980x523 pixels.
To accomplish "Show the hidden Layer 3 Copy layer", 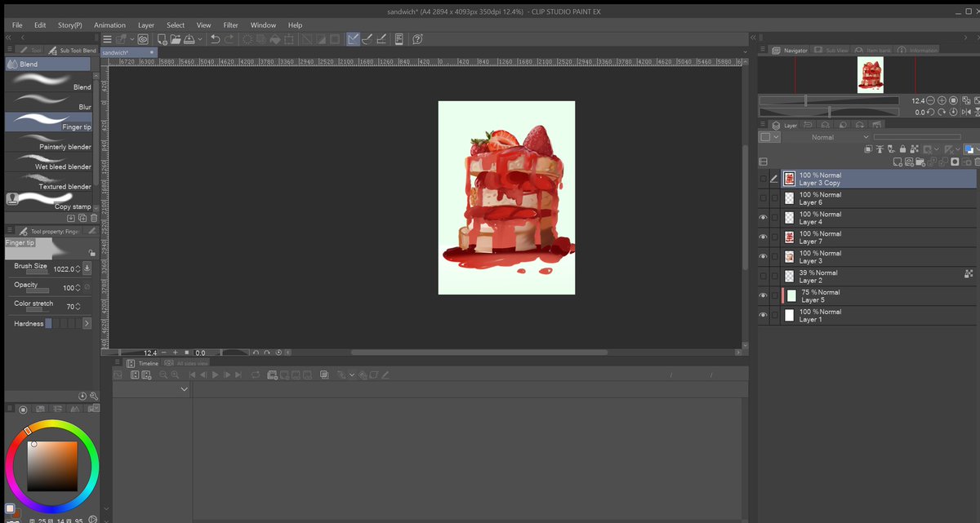I will (x=763, y=178).
